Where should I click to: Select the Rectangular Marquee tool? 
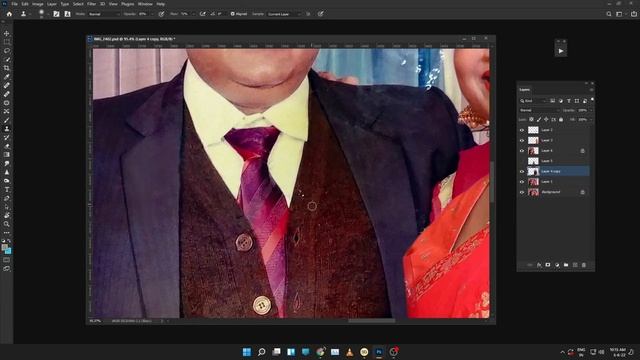click(7, 42)
